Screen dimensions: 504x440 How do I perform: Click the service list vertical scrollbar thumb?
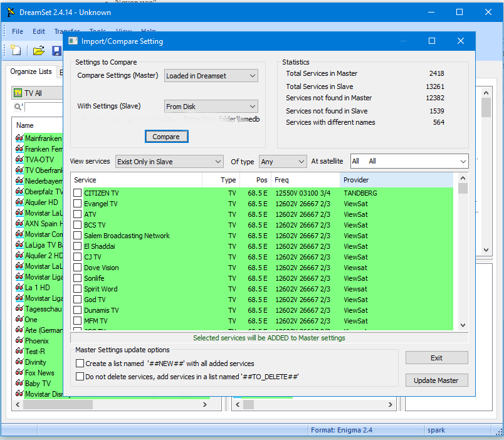pos(463,188)
